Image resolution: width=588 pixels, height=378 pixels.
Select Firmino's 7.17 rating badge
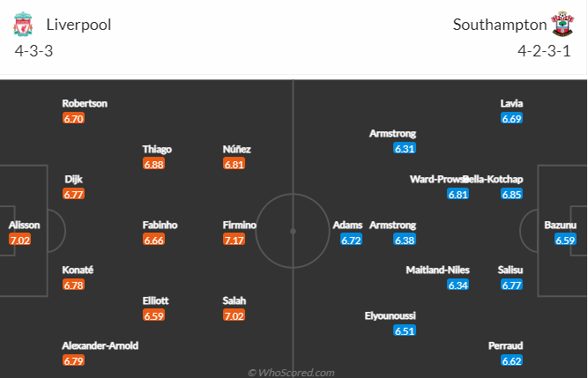pyautogui.click(x=234, y=240)
